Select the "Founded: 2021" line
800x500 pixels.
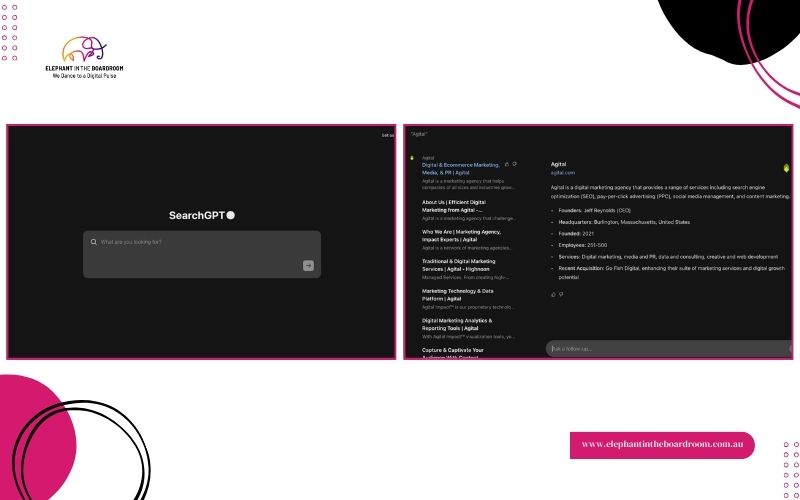pos(576,234)
